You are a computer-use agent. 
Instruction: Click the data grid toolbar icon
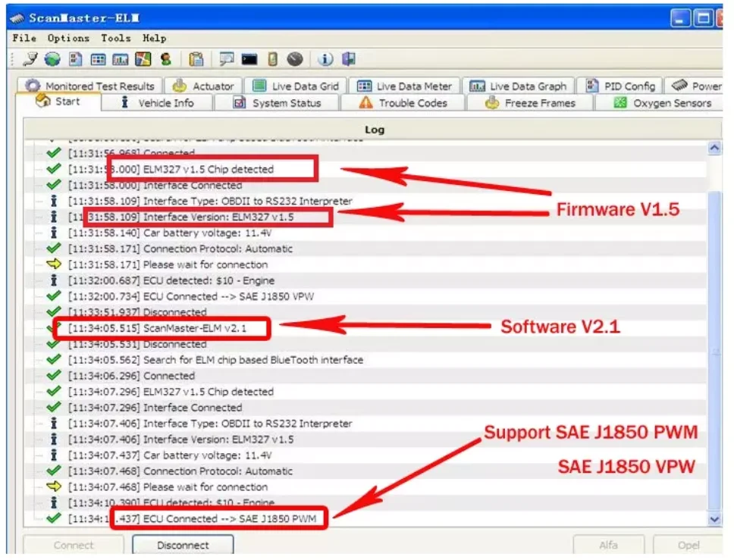click(x=98, y=59)
